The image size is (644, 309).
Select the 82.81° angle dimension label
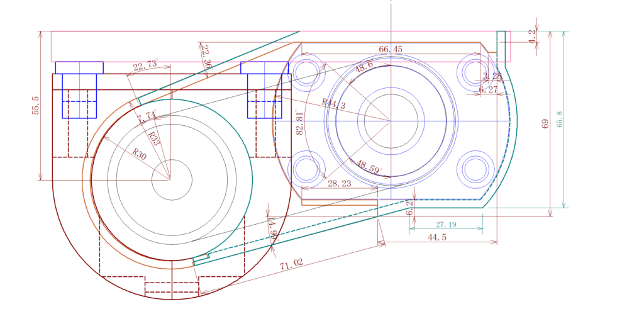click(x=300, y=122)
